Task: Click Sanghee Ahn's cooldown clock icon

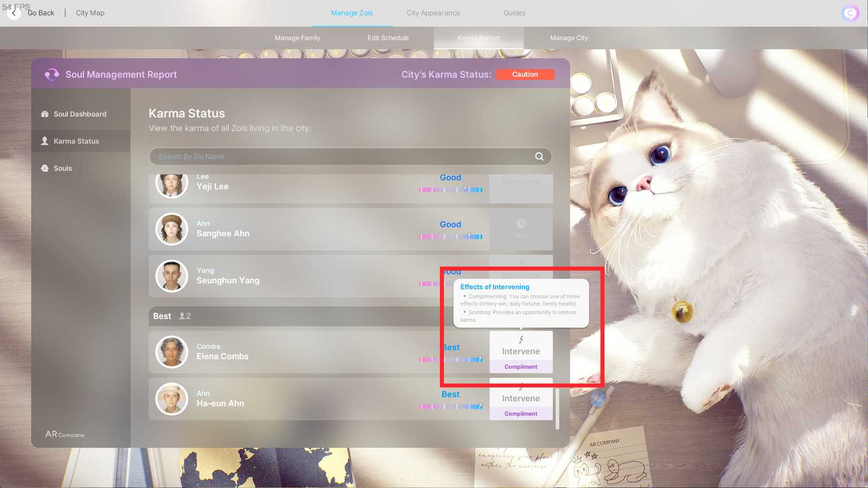Action: 521,224
